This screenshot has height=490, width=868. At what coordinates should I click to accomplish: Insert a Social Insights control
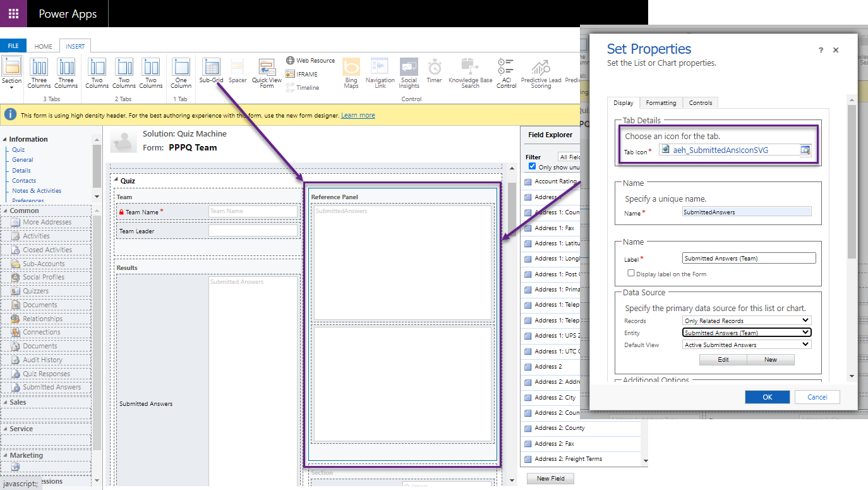(x=409, y=71)
